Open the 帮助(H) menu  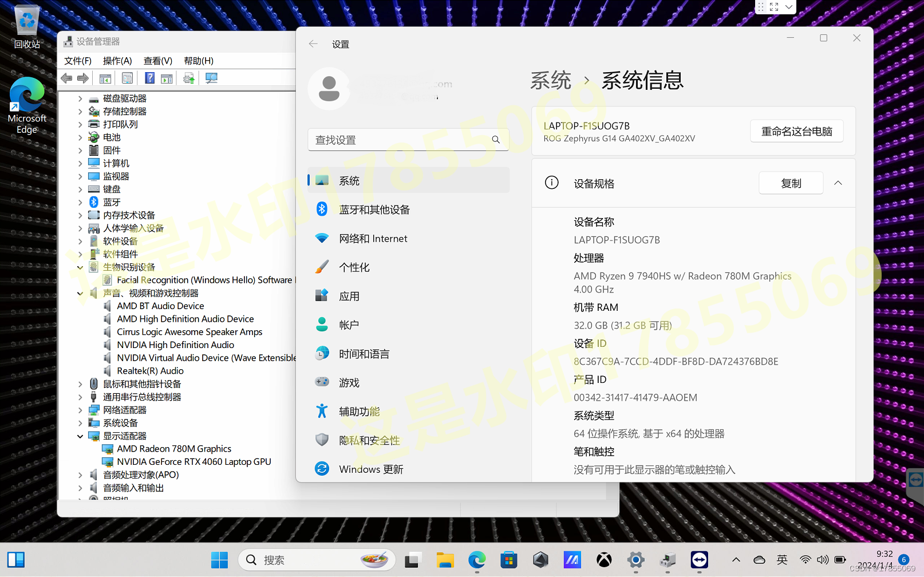click(199, 61)
